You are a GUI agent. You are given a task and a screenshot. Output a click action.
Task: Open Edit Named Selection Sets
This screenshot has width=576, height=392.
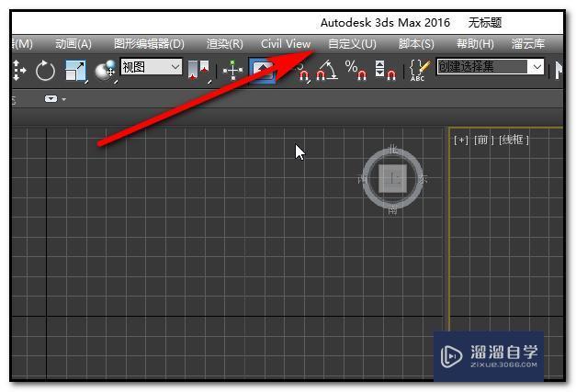click(419, 70)
